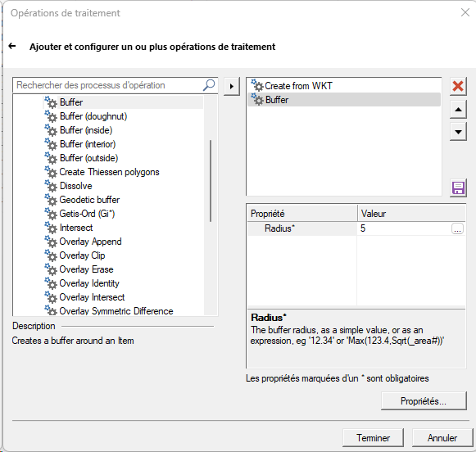Screen dimensions: 476x452
Task: Select Overlay Symmetric Difference operation
Action: pos(116,311)
